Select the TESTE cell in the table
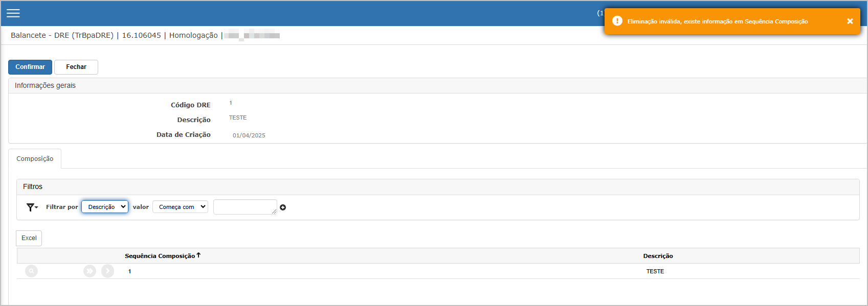The width and height of the screenshot is (868, 306). click(655, 271)
